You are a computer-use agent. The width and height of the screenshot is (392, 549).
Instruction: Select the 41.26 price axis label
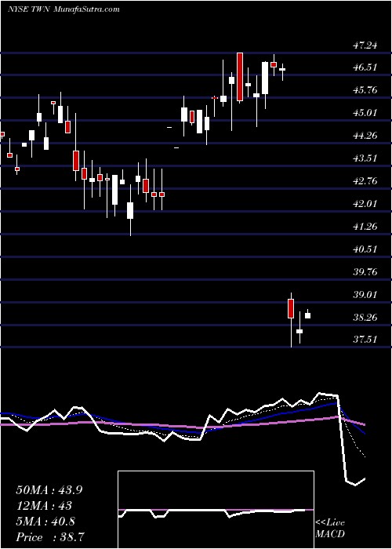(365, 227)
